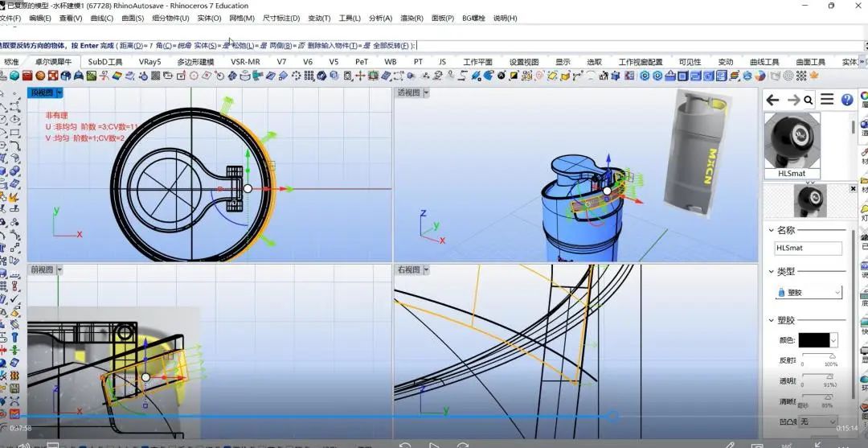
Task: Open the 编辑(E) menu
Action: 40,18
